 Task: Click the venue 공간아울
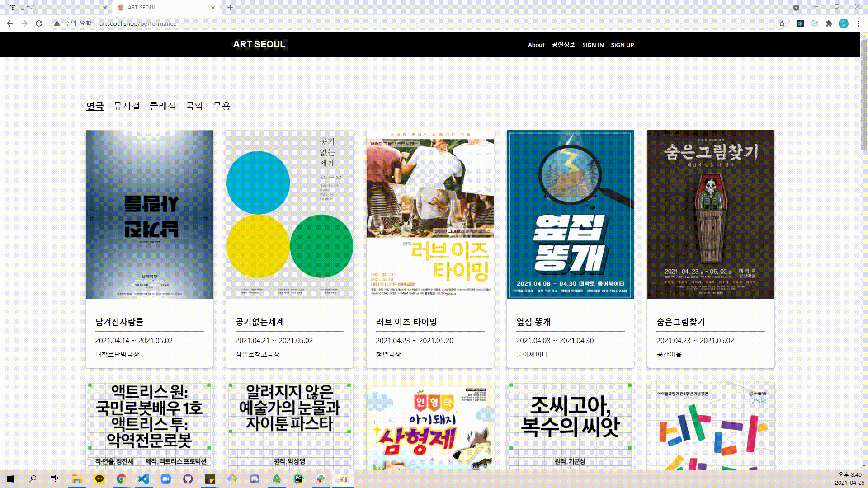point(669,354)
